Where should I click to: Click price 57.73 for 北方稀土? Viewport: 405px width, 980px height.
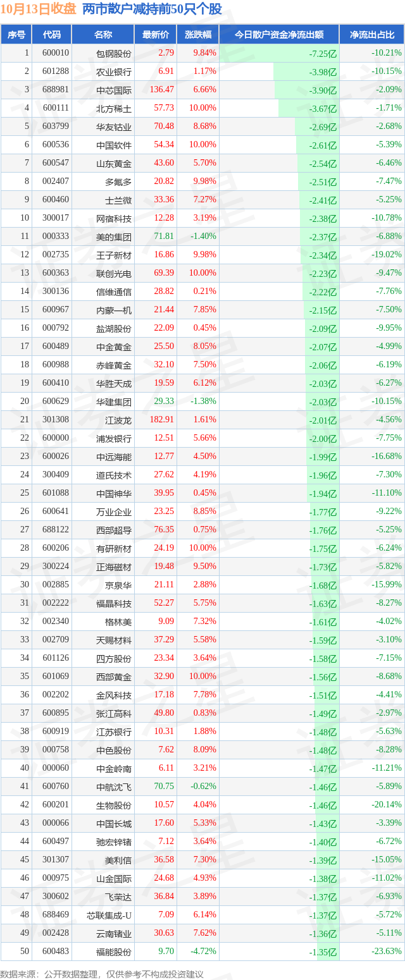point(163,108)
